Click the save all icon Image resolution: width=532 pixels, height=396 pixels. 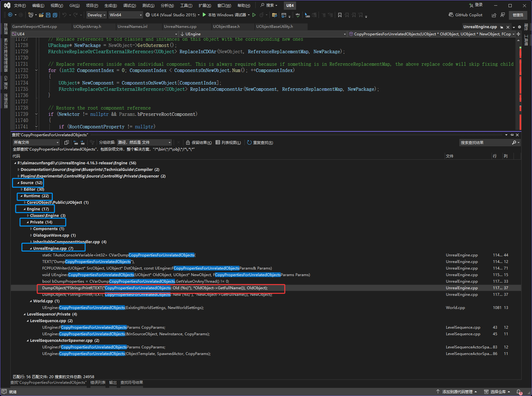click(55, 15)
